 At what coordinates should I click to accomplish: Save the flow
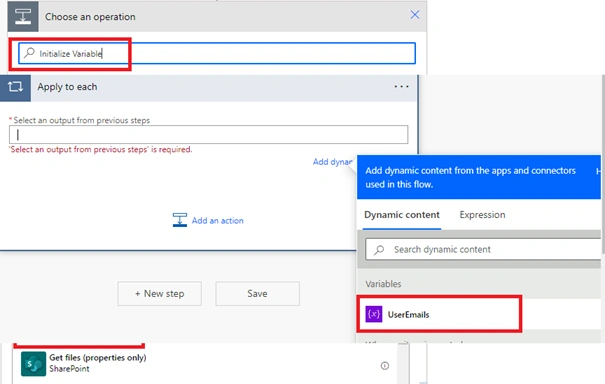point(257,294)
